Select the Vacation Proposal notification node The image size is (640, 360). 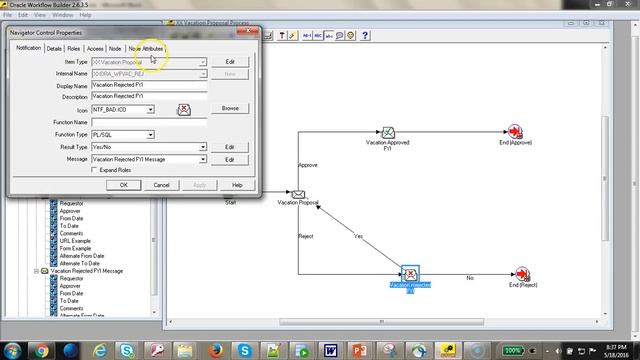click(298, 194)
